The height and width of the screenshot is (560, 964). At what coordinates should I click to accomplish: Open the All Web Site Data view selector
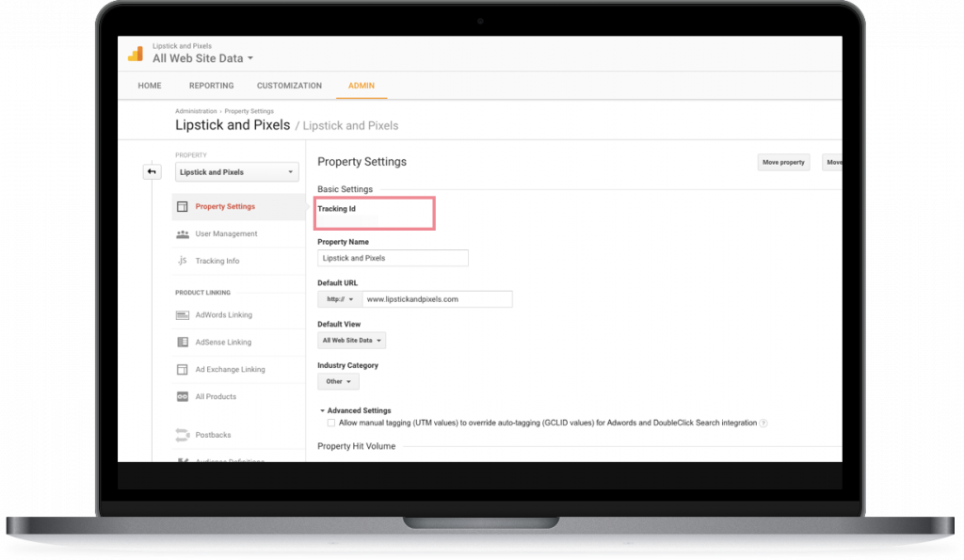pyautogui.click(x=203, y=58)
